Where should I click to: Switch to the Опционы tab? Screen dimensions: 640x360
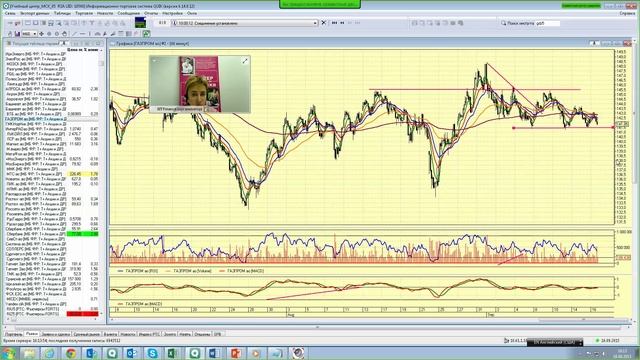[202, 334]
